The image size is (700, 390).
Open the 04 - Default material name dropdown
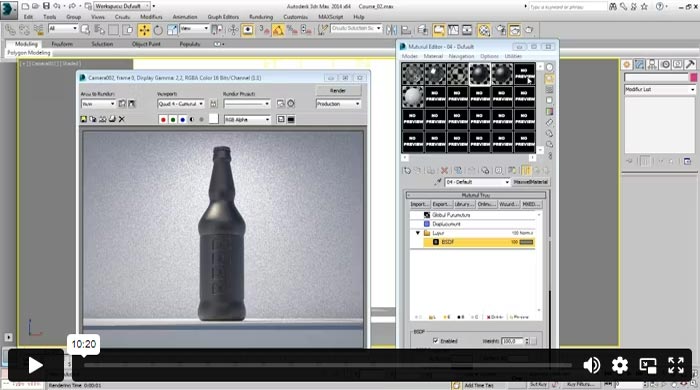pos(477,182)
